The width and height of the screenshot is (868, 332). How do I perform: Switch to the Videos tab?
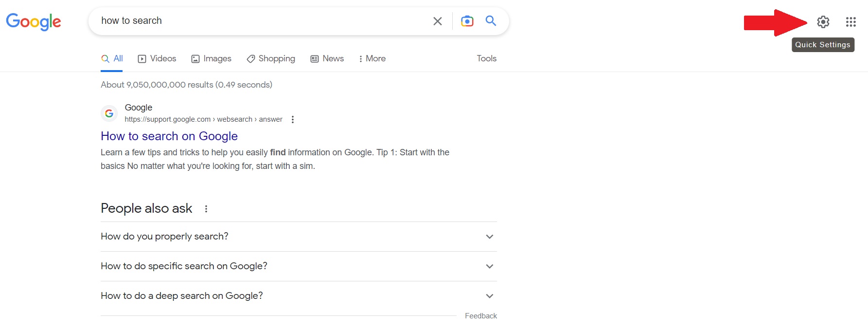tap(157, 59)
